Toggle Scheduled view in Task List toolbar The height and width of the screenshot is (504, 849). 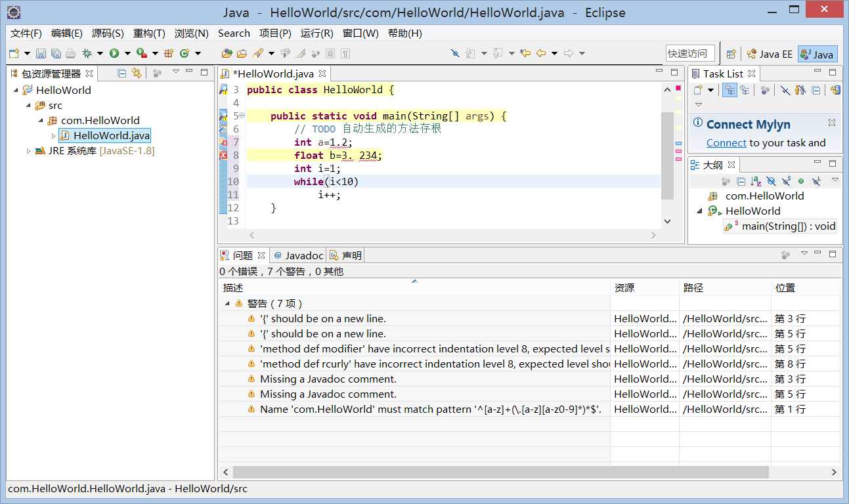(744, 90)
